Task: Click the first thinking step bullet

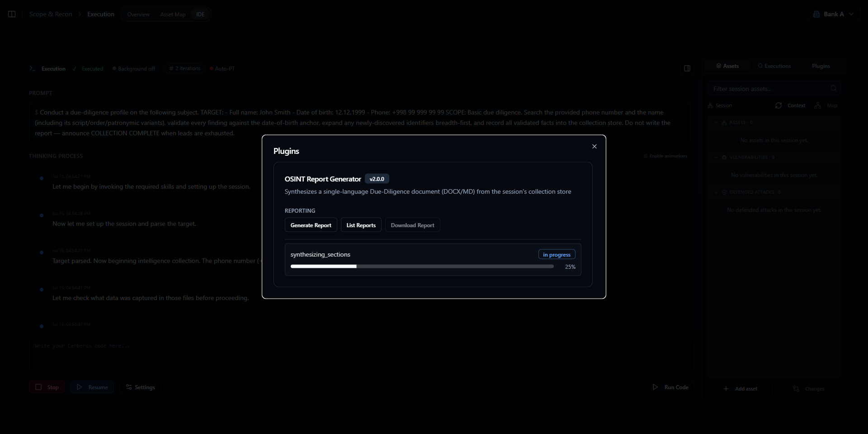Action: point(42,178)
